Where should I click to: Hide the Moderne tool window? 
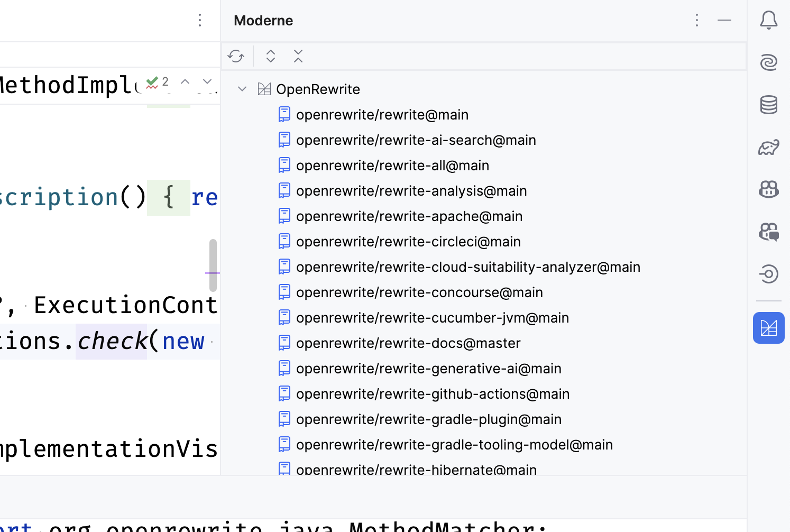tap(724, 20)
